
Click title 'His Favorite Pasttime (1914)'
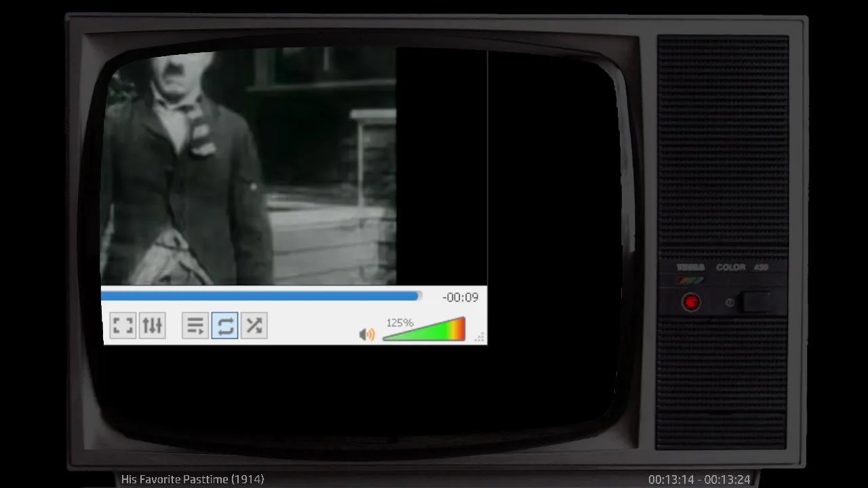pos(193,479)
